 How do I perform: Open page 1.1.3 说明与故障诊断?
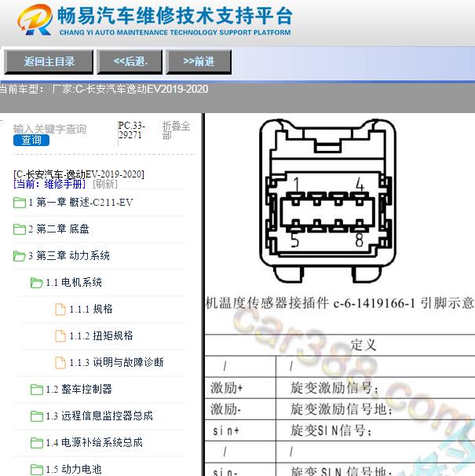[116, 362]
